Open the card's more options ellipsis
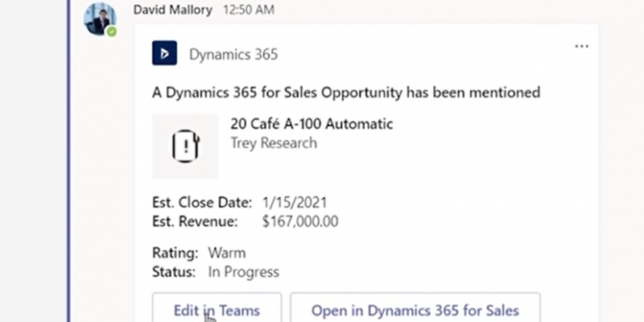 click(x=581, y=47)
